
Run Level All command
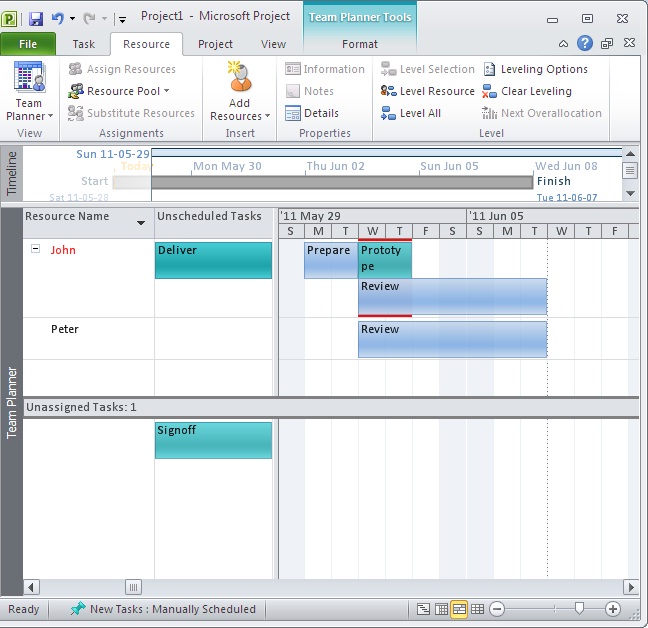click(411, 113)
